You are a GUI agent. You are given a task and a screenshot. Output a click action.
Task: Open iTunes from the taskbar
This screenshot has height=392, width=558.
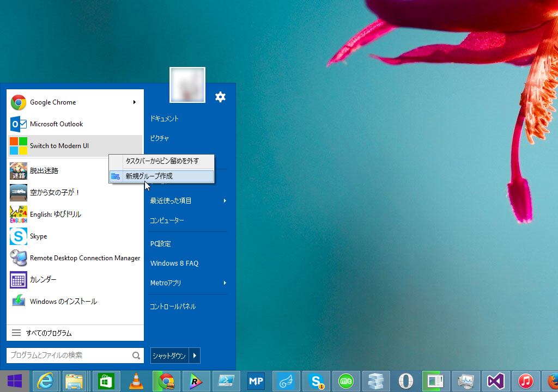point(526,381)
